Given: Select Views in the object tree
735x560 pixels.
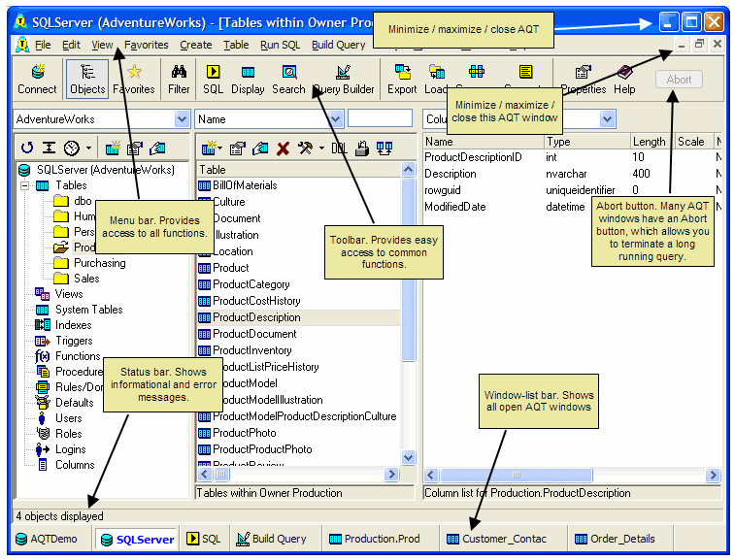Looking at the screenshot, I should coord(59,294).
